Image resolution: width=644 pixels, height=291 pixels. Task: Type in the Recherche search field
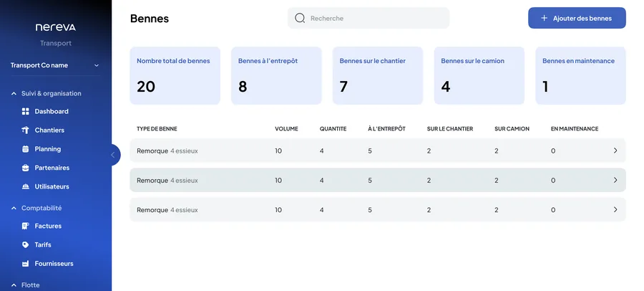pos(369,18)
